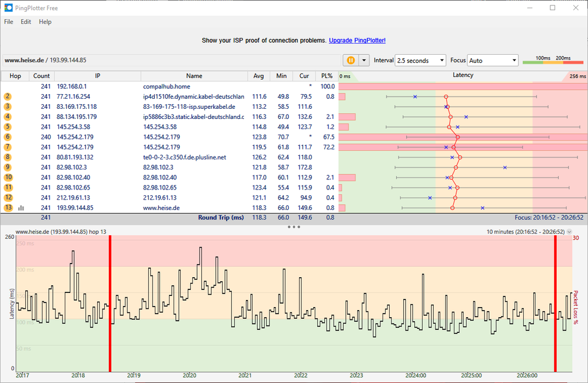588x383 pixels.
Task: Select the hop 4 number badge
Action: coord(8,117)
